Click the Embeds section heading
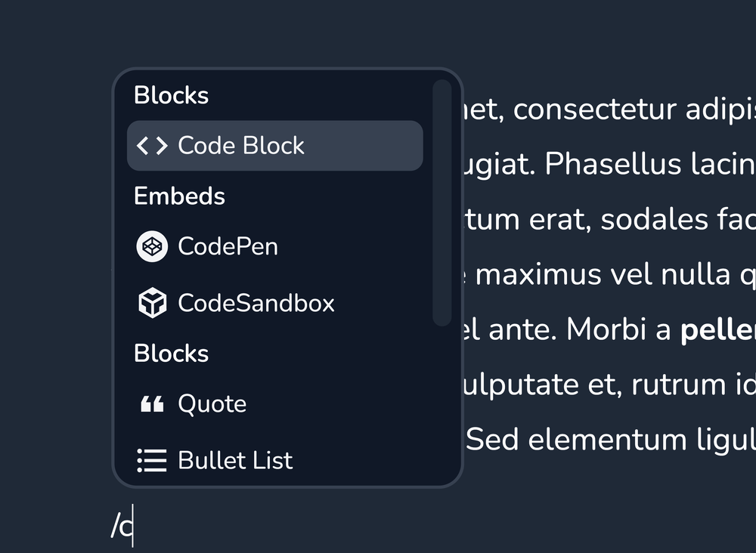Viewport: 756px width, 553px height. [x=179, y=196]
